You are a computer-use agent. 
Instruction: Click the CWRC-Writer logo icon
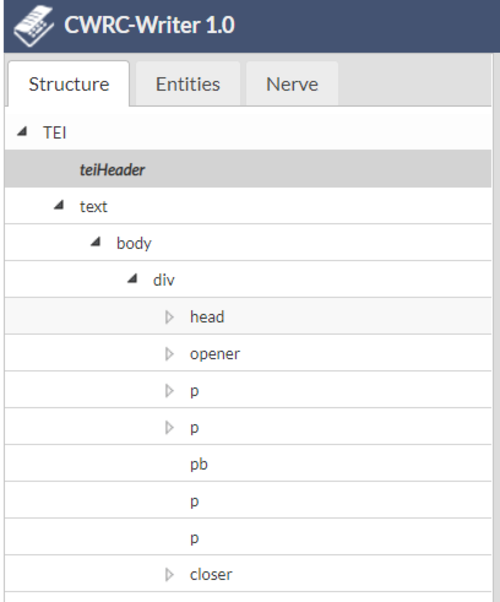tap(34, 26)
